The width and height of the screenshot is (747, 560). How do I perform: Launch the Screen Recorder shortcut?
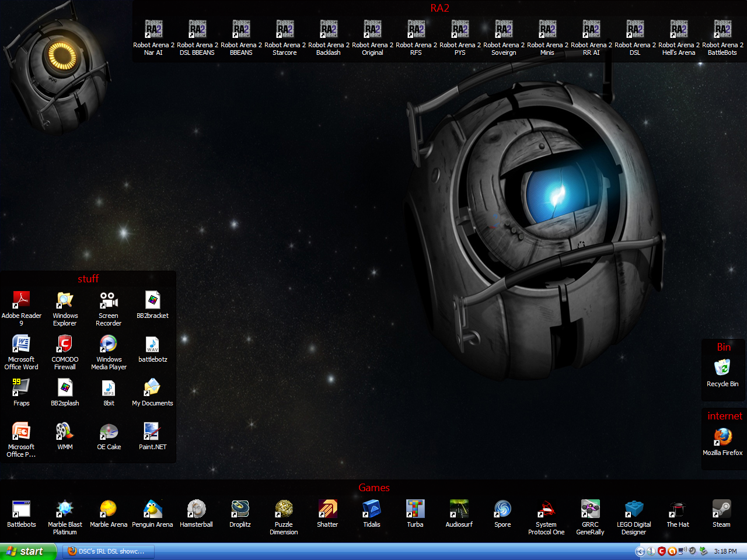coord(109,309)
